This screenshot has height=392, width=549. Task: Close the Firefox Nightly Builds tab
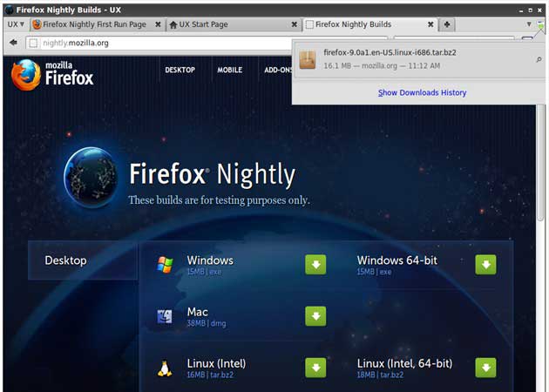point(430,24)
